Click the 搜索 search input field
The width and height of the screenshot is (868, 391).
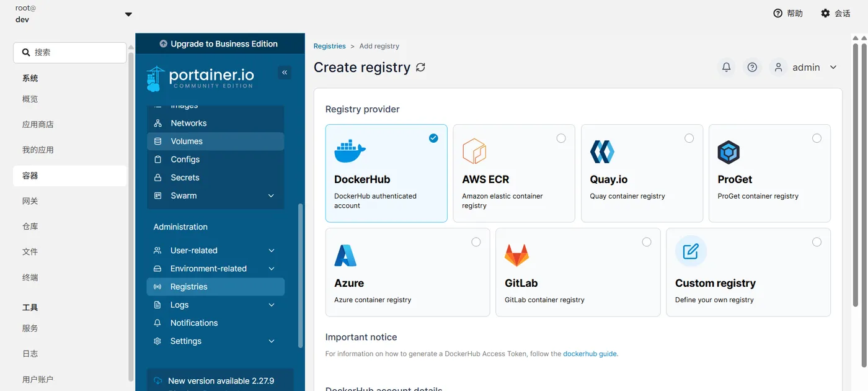point(69,53)
